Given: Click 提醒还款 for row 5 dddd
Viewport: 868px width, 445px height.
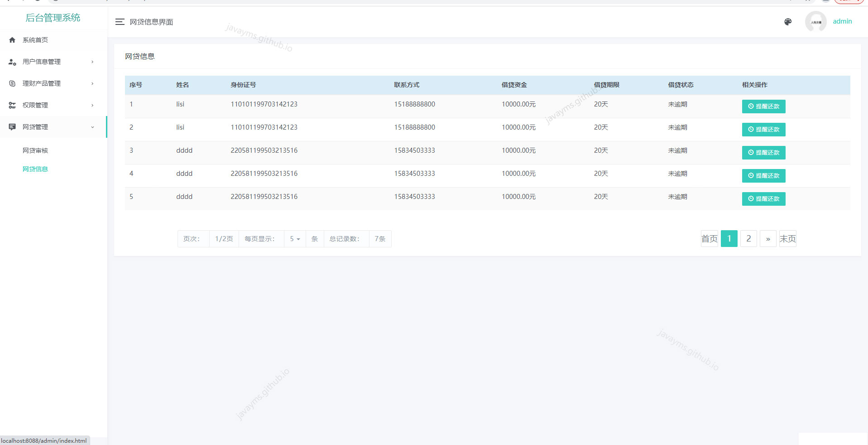Looking at the screenshot, I should tap(763, 199).
